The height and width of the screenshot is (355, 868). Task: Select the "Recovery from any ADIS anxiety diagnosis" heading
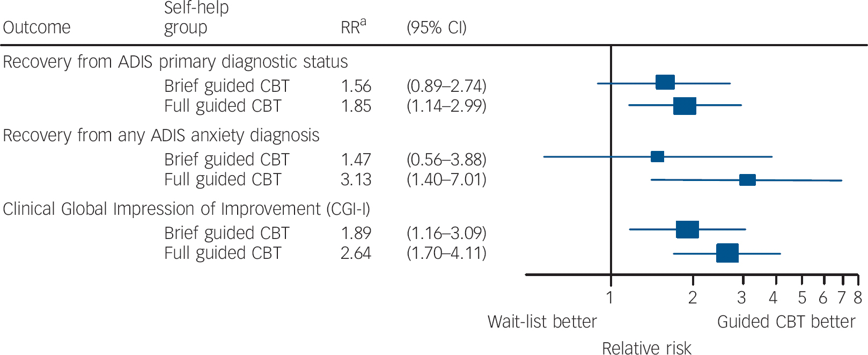161,135
